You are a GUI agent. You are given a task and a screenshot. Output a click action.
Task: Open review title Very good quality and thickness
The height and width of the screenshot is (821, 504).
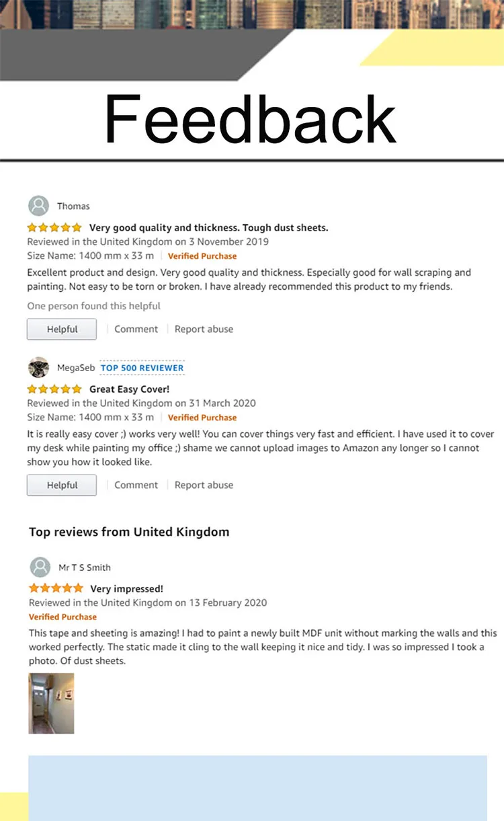(208, 228)
